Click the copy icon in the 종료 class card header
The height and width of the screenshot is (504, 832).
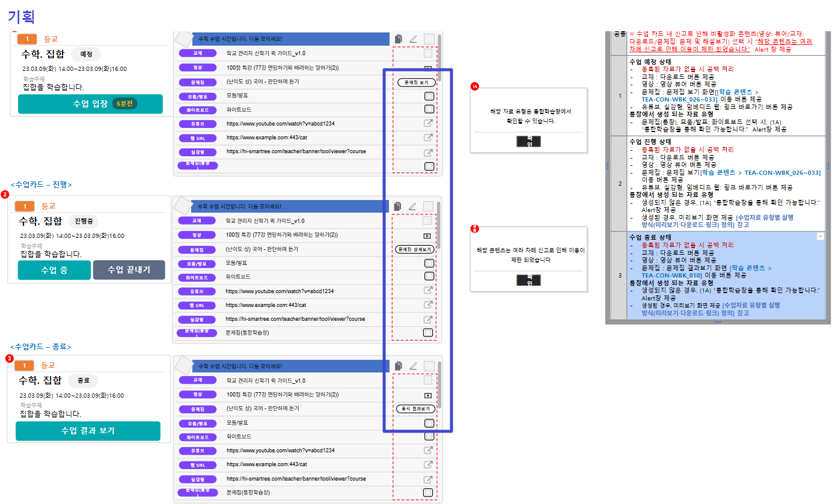pos(399,366)
